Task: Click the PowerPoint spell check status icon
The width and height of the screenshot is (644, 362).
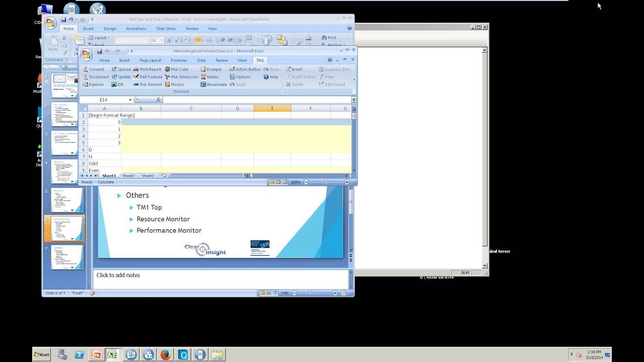Action: pyautogui.click(x=92, y=293)
